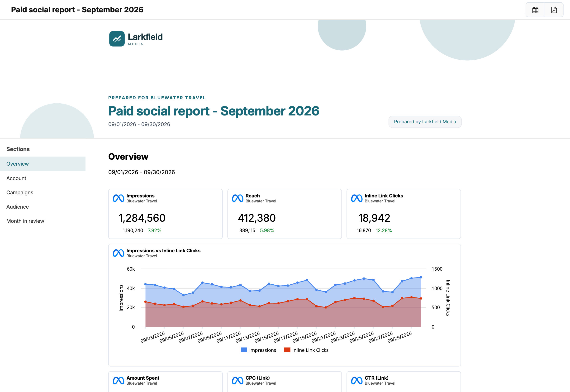Toggle the red Inline Link Clicks legend swatch
This screenshot has height=392, width=570.
[x=287, y=350]
